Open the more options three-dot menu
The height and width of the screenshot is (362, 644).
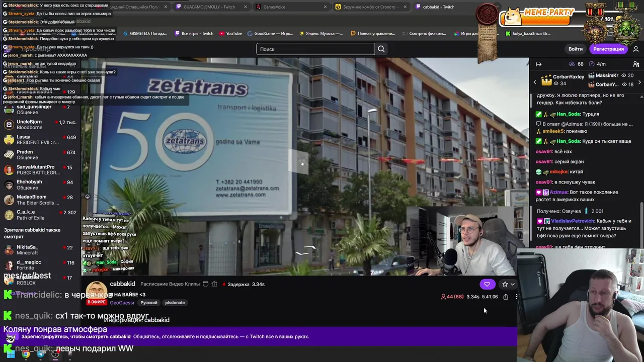click(516, 297)
